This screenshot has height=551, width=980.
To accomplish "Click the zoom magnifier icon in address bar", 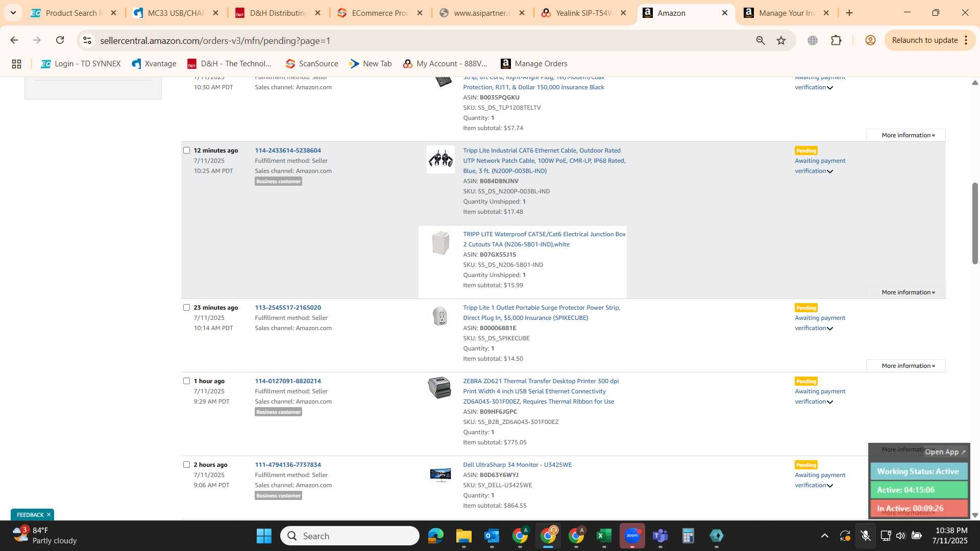I will tap(761, 40).
